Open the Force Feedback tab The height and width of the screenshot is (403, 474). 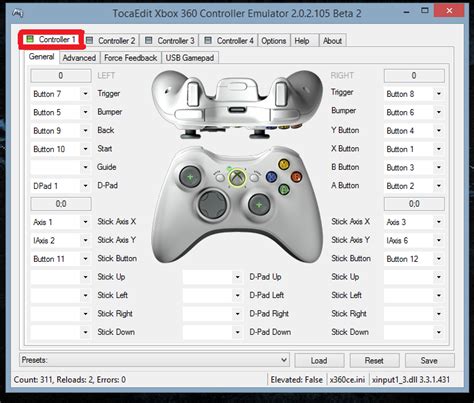click(130, 58)
